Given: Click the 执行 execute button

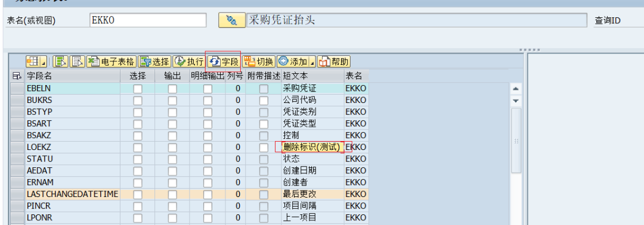Looking at the screenshot, I should click(189, 62).
